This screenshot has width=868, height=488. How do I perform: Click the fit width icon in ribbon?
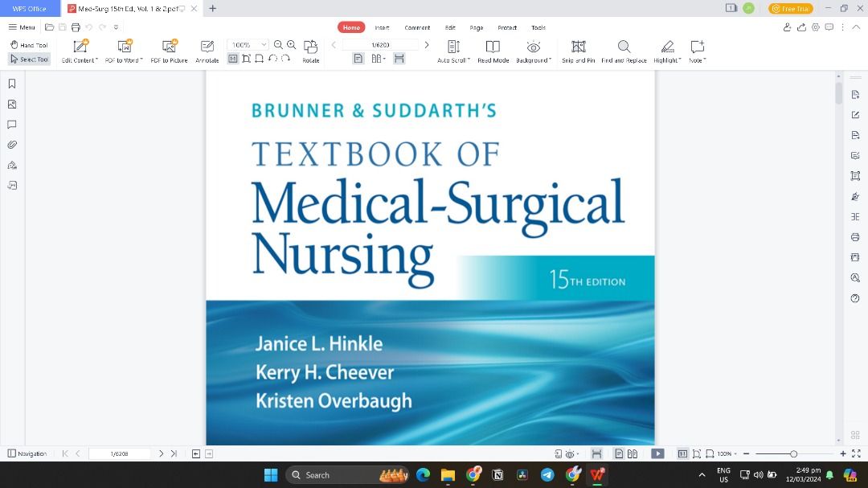coord(259,59)
